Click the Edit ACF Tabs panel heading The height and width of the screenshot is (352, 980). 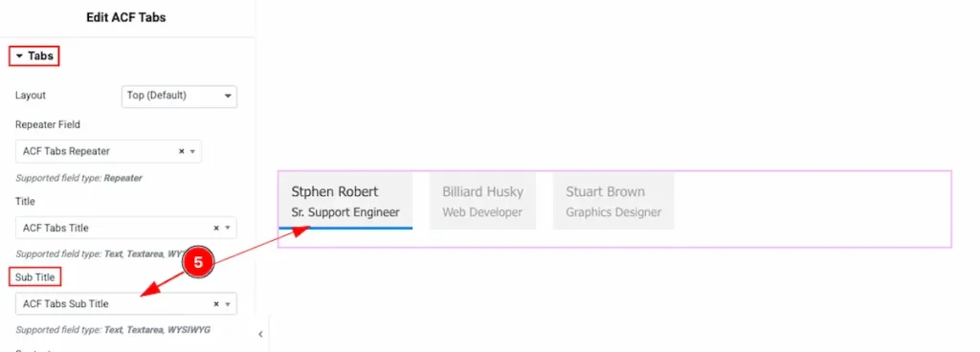pos(125,17)
